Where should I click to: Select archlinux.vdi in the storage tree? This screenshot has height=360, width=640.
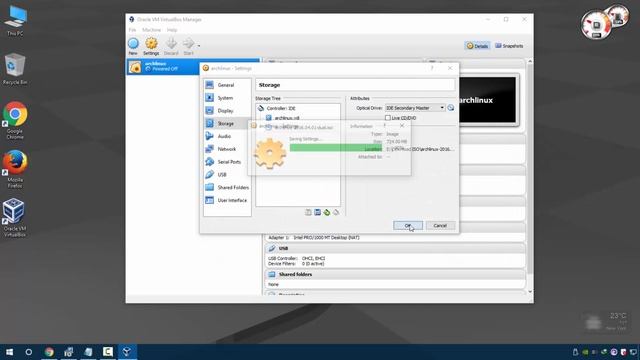(x=298, y=118)
